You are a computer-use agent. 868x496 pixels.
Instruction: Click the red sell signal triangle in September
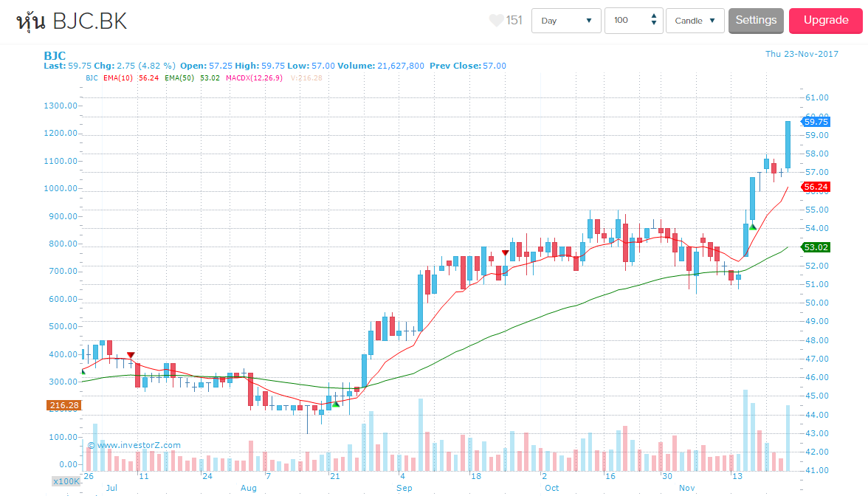click(x=505, y=253)
